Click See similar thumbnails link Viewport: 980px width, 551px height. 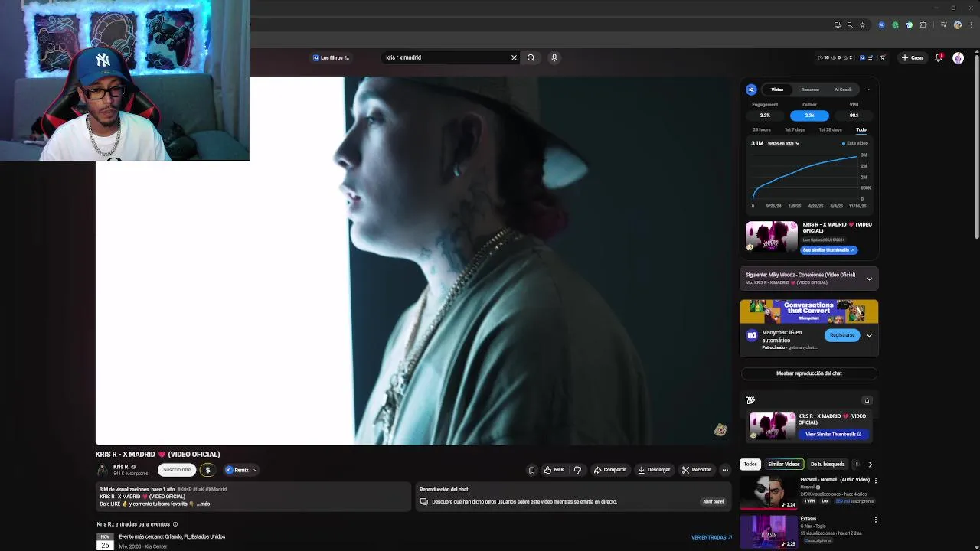tap(829, 250)
